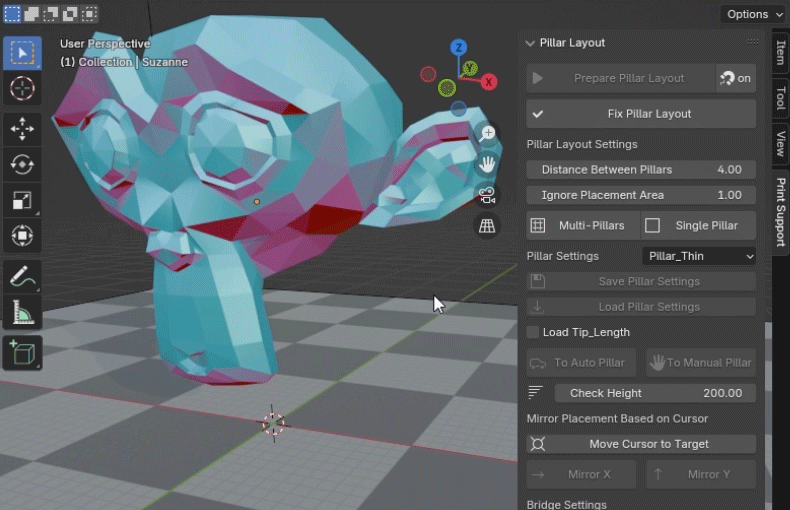This screenshot has height=510, width=790.
Task: Click To Auto Pillar button
Action: point(581,363)
